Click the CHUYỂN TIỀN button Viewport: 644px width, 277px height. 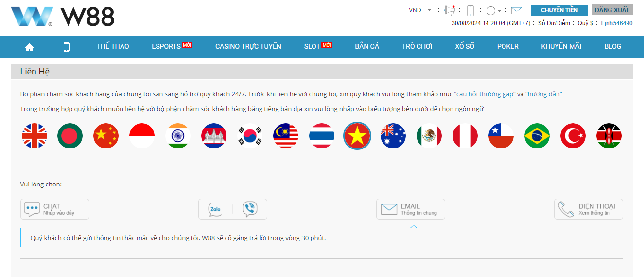coord(559,10)
